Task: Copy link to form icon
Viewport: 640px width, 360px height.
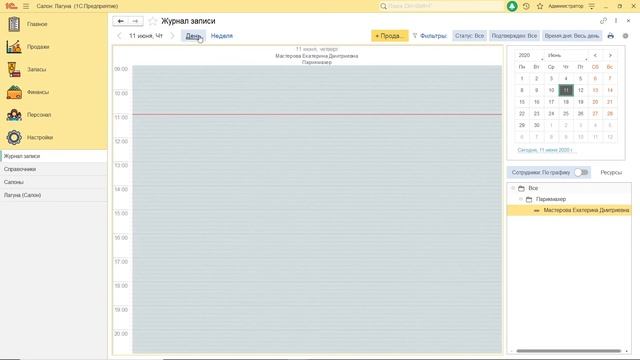Action: [x=603, y=21]
